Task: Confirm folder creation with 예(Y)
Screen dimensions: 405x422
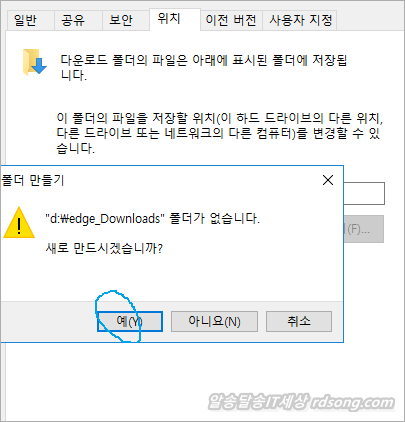Action: (130, 321)
